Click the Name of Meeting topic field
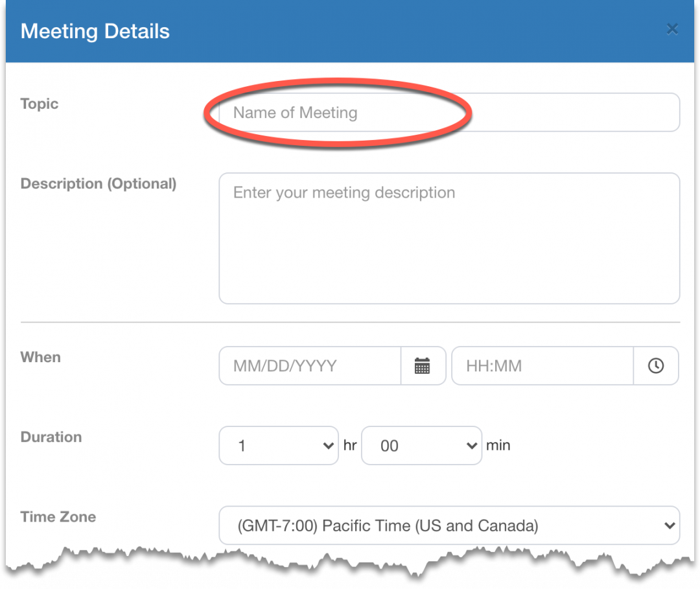Screen dimensions: 700x589 click(449, 113)
